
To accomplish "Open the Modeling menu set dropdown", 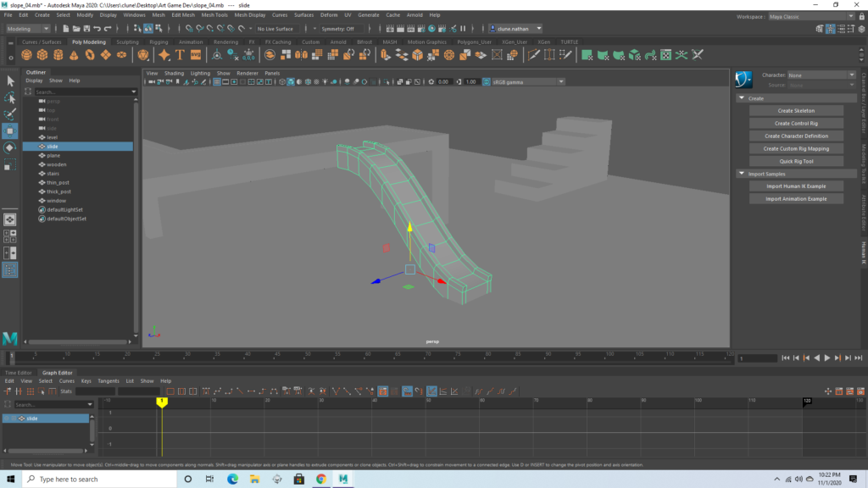I will (28, 29).
